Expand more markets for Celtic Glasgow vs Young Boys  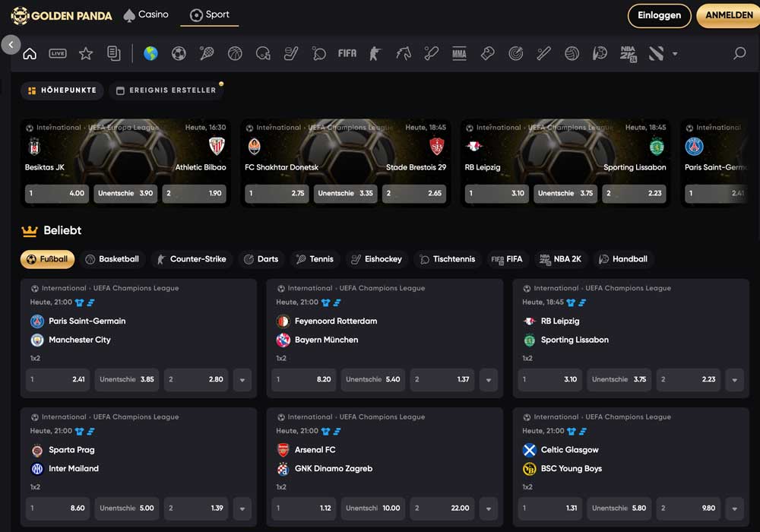point(735,508)
